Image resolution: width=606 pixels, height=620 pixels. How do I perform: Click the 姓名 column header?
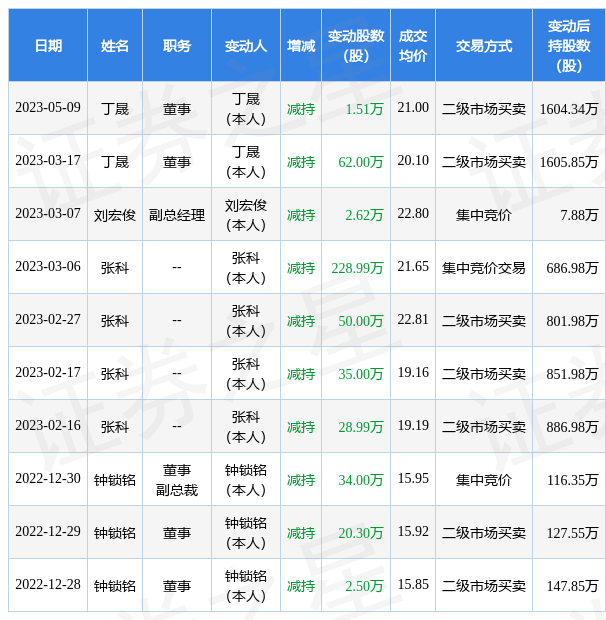click(x=115, y=46)
